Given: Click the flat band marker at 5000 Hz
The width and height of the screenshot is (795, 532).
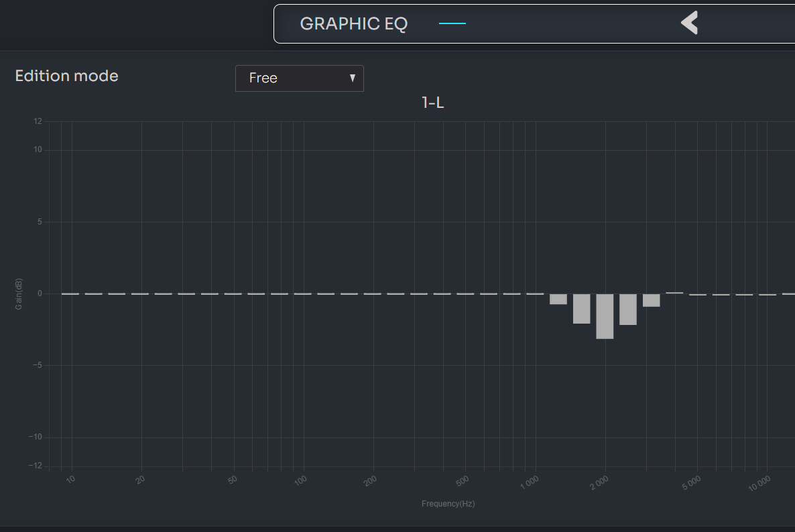Looking at the screenshot, I should point(698,294).
